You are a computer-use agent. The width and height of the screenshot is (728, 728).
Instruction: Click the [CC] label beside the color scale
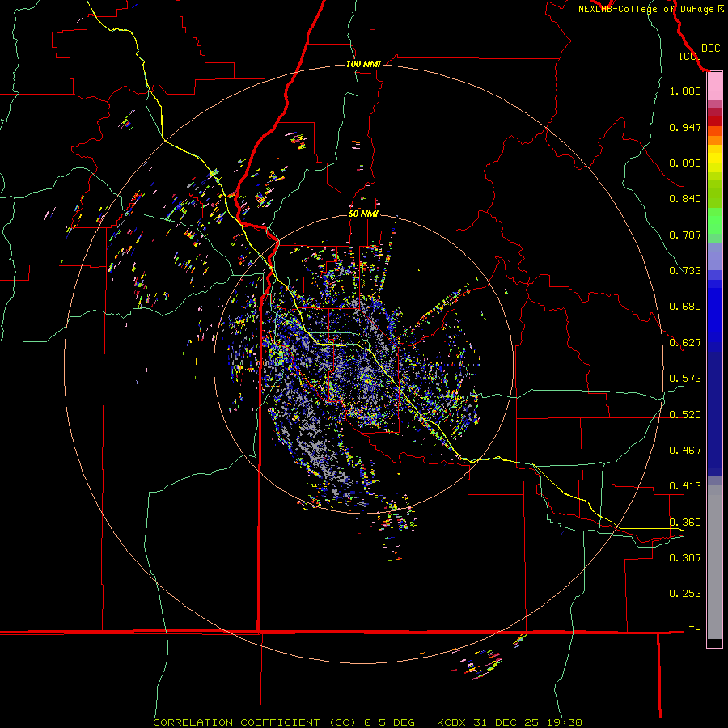(x=690, y=56)
